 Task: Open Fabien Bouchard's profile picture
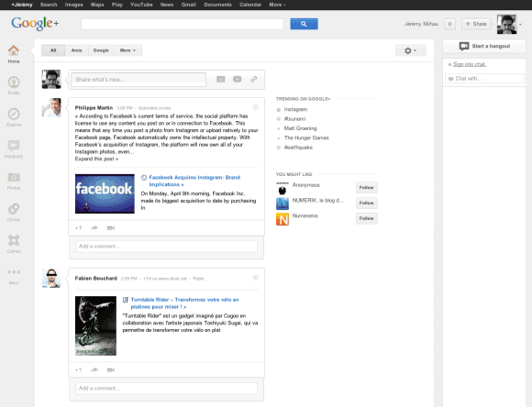pyautogui.click(x=51, y=278)
